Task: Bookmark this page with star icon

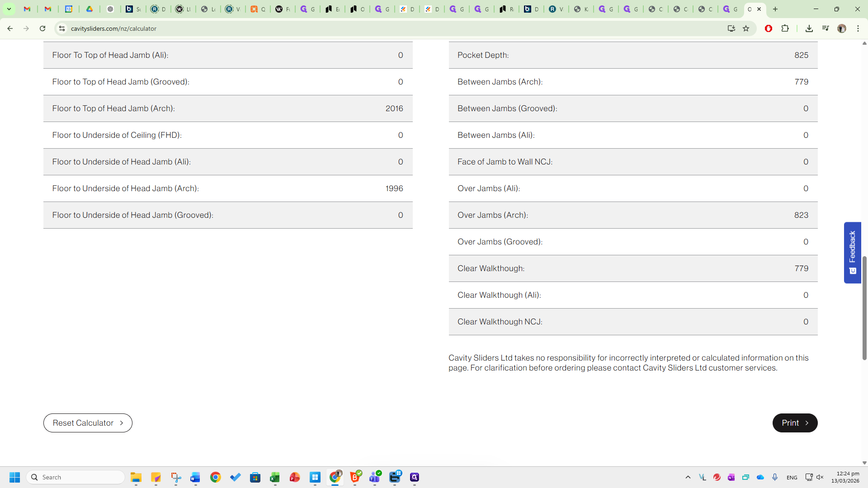Action: [746, 28]
